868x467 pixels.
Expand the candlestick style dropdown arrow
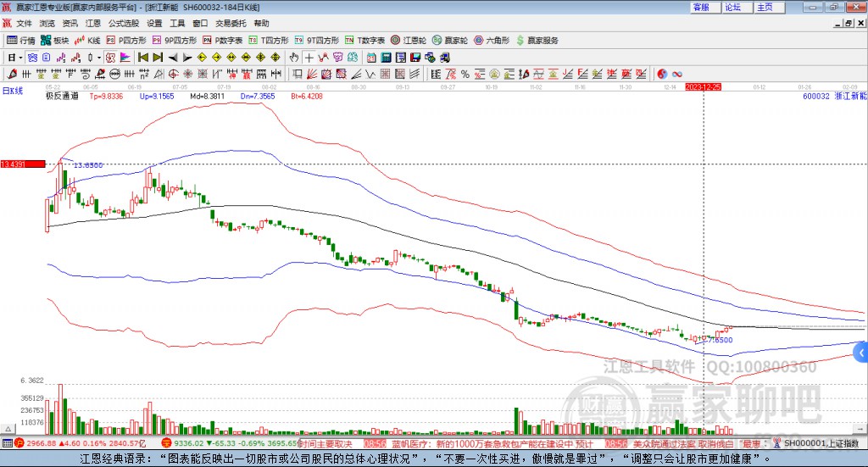[x=98, y=58]
